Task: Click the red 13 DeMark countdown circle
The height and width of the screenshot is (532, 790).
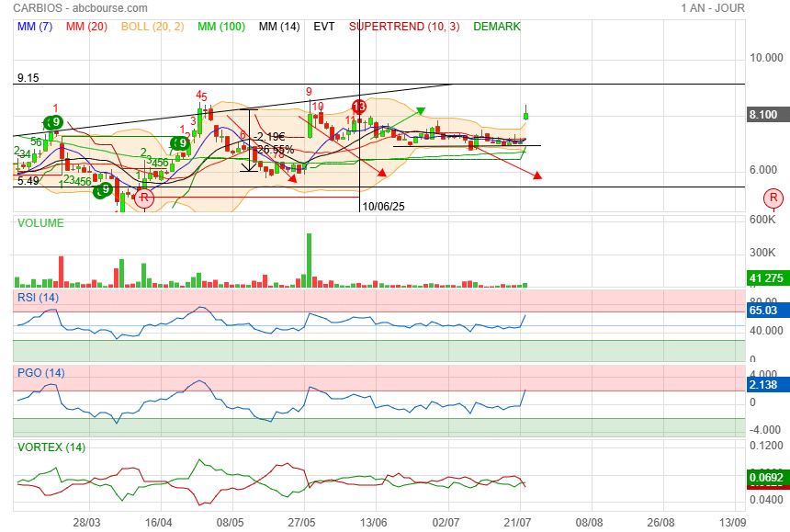Action: tap(359, 107)
